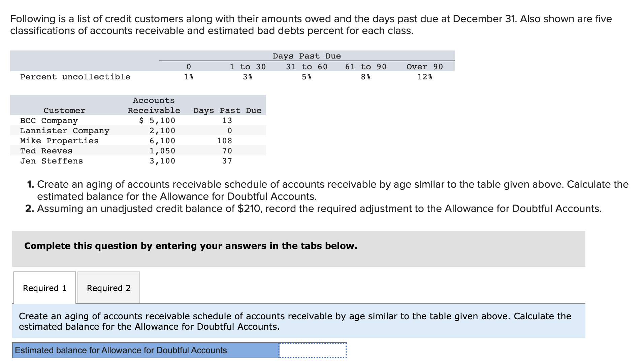Click the Estimated balance answer input field
Image resolution: width=644 pixels, height=364 pixels.
[x=313, y=350]
